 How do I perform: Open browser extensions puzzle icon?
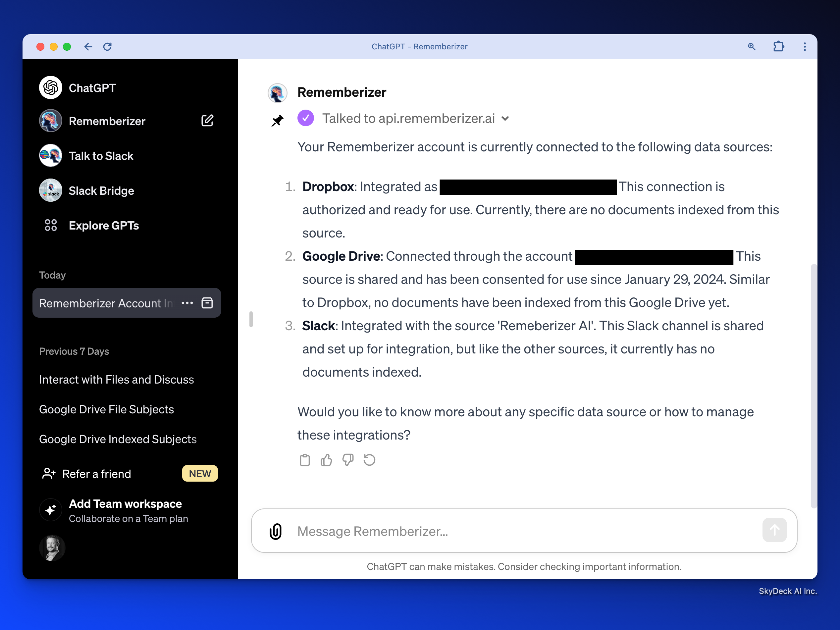778,47
